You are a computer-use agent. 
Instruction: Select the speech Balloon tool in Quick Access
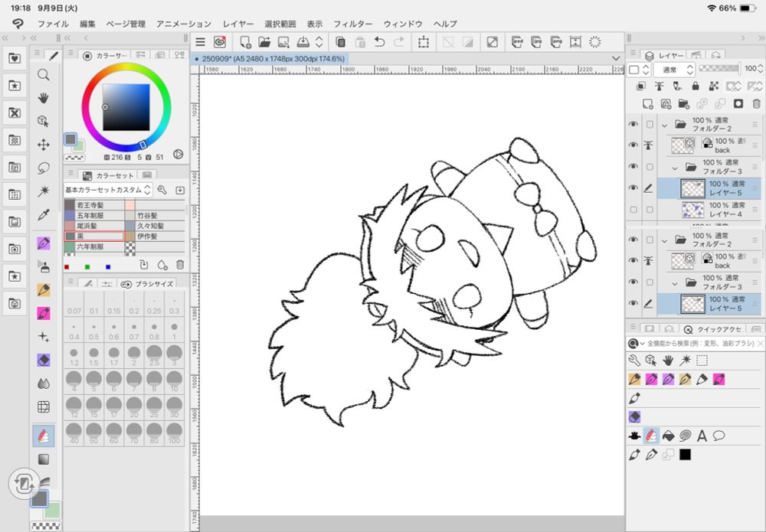pos(719,436)
